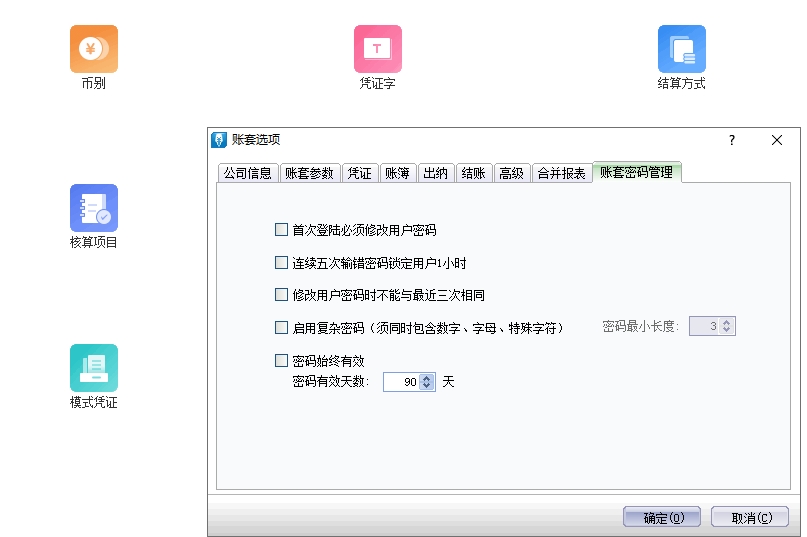Image resolution: width=807 pixels, height=537 pixels.
Task: Check the 密码始终有效 checkbox
Action: pos(281,360)
